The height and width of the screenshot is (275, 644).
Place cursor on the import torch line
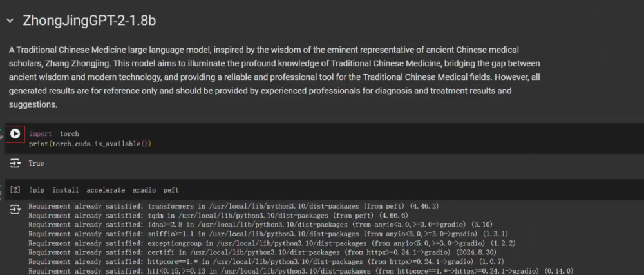point(54,134)
